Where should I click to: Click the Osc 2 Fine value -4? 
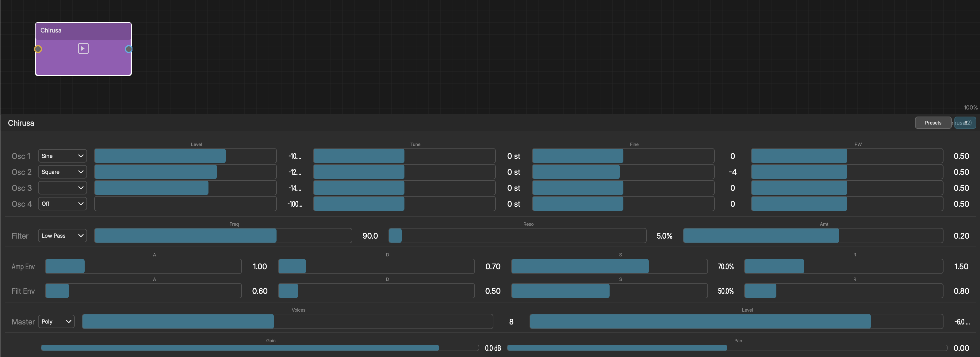point(732,172)
